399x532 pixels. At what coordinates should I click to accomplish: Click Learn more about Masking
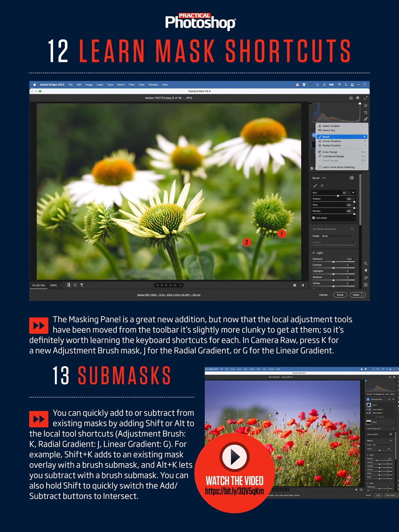click(x=339, y=167)
